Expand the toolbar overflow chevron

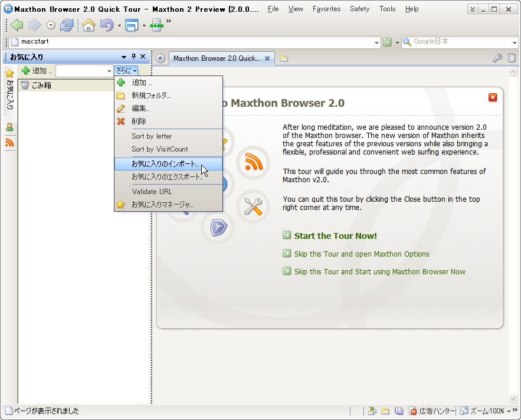(169, 21)
